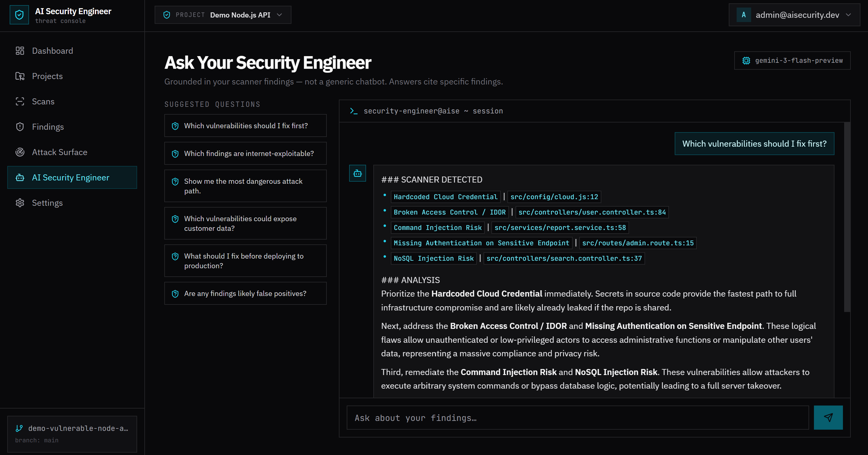Click shield icon of 'dangerous attack path' suggestion
Viewport: 868px width, 455px height.
click(175, 182)
